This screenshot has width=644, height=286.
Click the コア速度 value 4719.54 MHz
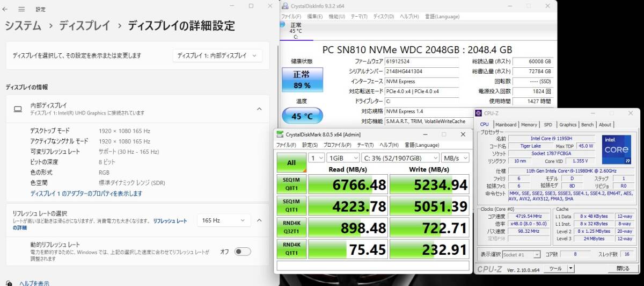(x=529, y=216)
